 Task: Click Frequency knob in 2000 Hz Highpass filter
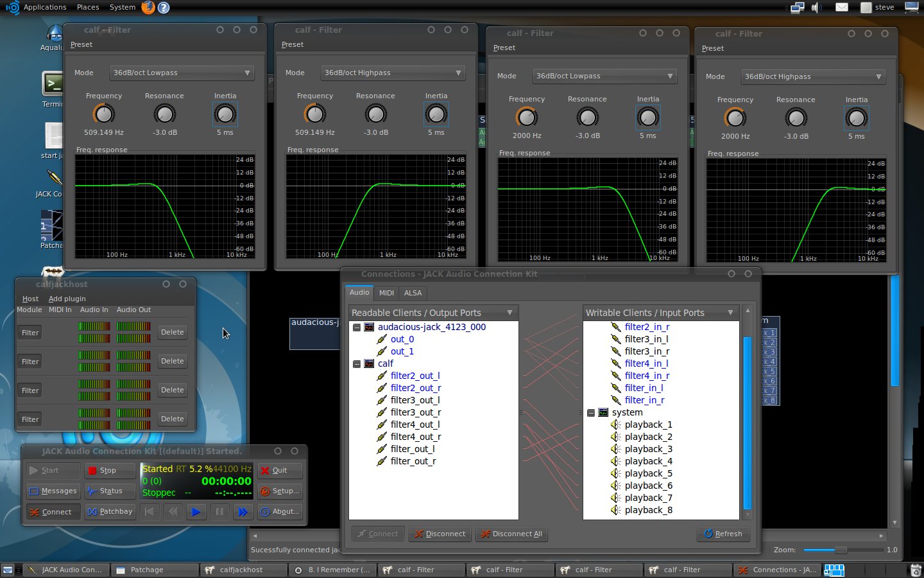(735, 118)
